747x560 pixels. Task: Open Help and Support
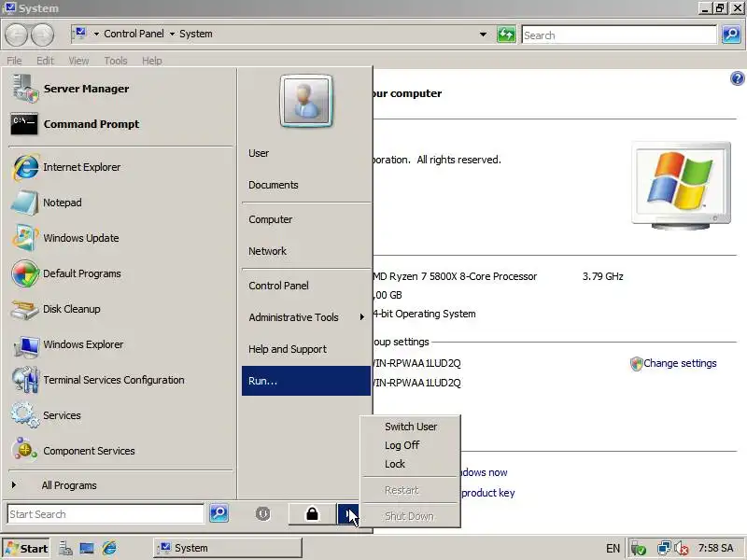(306, 349)
